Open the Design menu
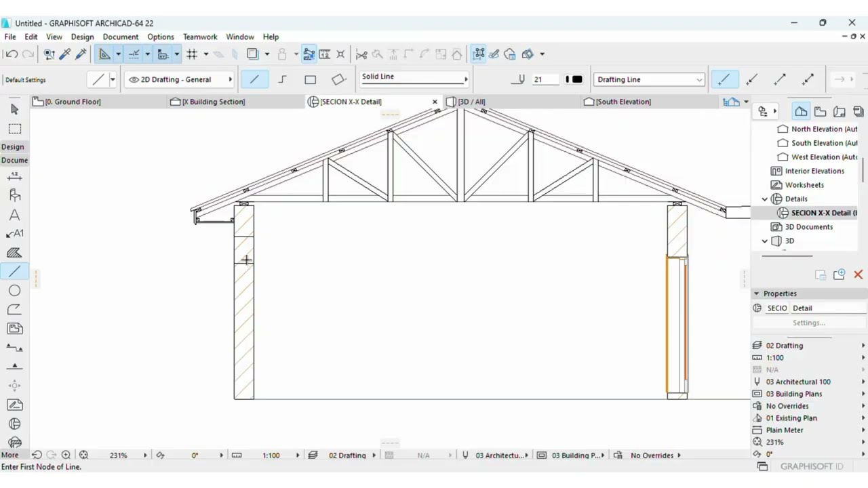Screen dimensions: 868x488 pyautogui.click(x=82, y=37)
